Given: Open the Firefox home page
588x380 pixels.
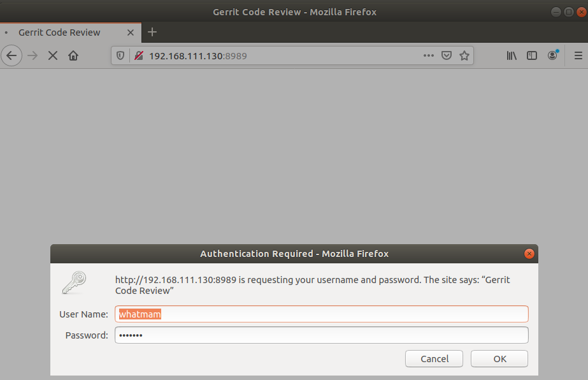Looking at the screenshot, I should point(73,55).
